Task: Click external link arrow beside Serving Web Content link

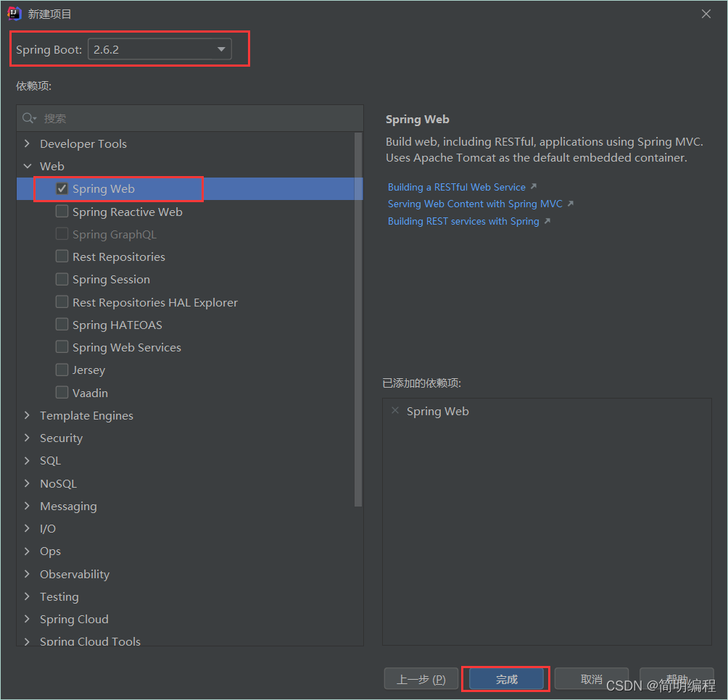Action: (571, 204)
